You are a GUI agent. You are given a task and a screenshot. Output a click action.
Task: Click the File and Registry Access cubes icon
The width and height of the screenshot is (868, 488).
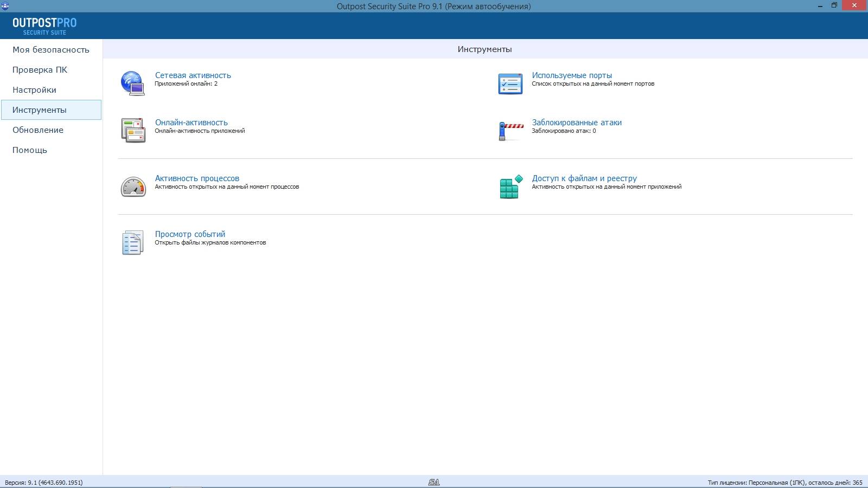pyautogui.click(x=510, y=187)
